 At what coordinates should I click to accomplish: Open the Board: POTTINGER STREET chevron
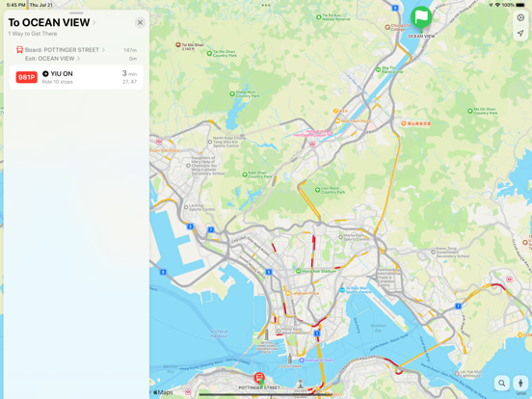(103, 50)
